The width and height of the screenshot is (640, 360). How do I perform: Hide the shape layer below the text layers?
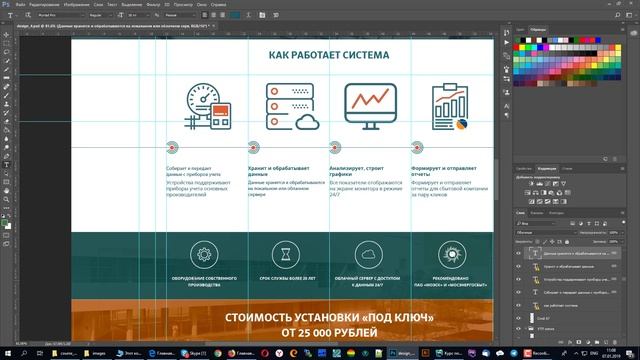coord(518,318)
